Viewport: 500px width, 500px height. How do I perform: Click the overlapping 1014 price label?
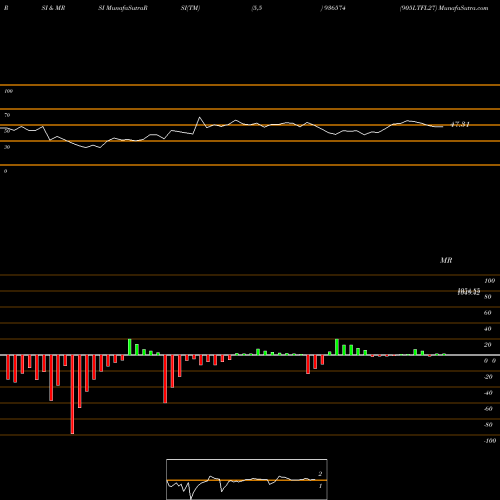(469, 292)
